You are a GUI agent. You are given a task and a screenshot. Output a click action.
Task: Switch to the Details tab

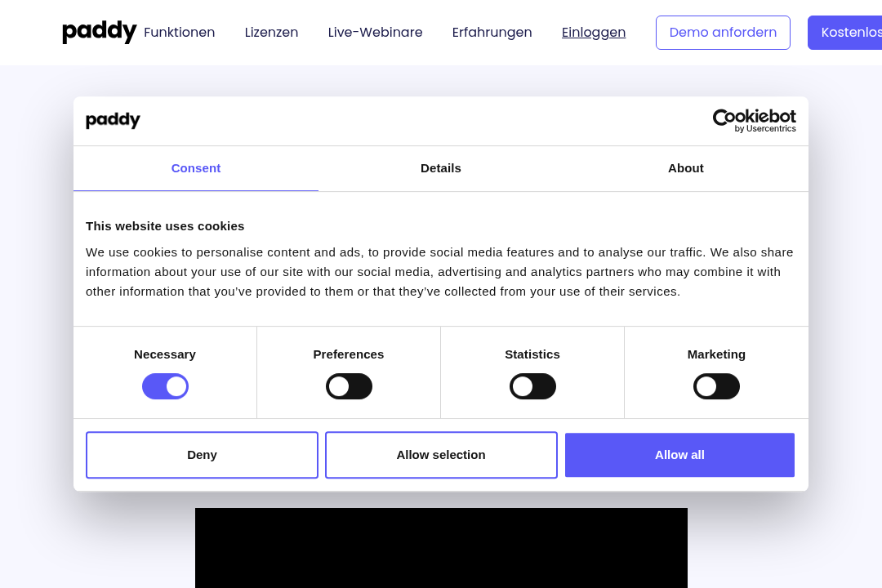pyautogui.click(x=441, y=168)
